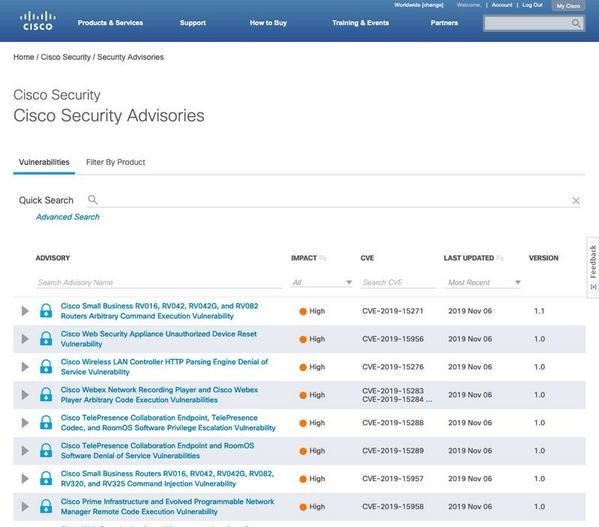Click lock icon for Web Security Appliance advisory
The image size is (599, 527).
(x=46, y=339)
